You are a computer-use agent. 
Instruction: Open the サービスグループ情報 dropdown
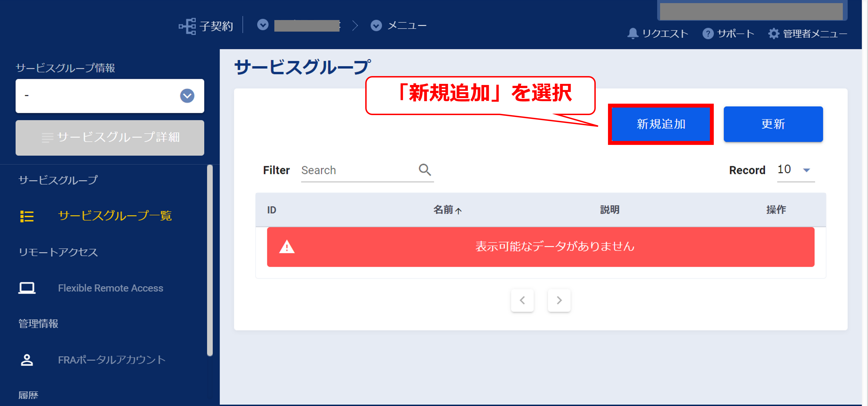187,96
